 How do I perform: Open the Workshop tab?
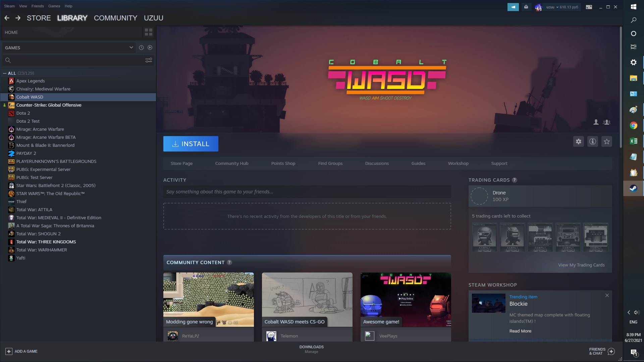458,164
